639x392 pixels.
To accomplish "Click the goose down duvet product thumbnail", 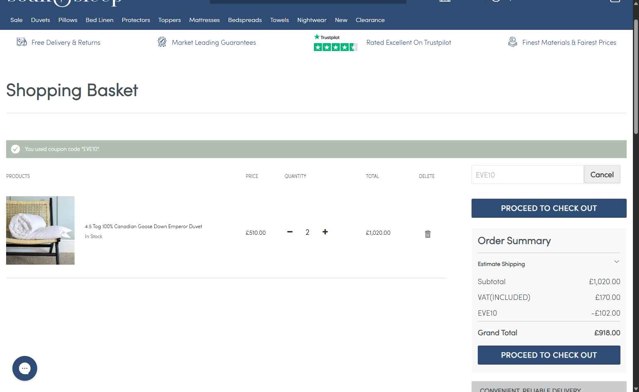I will coord(40,230).
